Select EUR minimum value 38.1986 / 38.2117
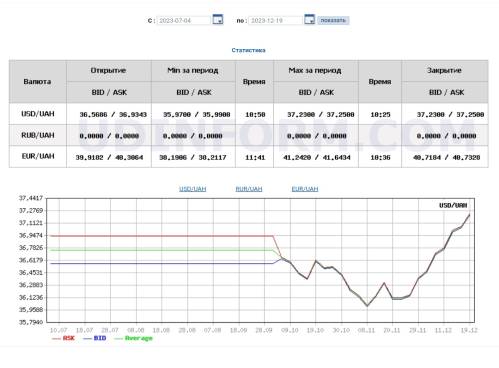 (193, 157)
